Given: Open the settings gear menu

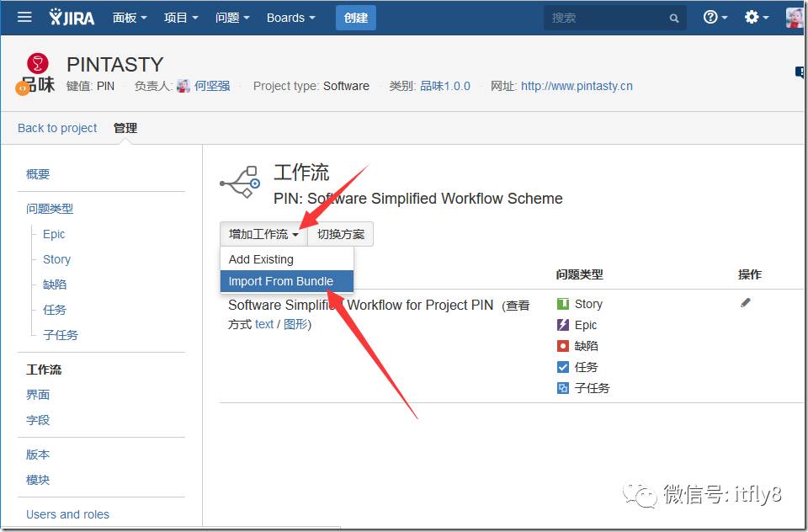Looking at the screenshot, I should click(x=756, y=17).
